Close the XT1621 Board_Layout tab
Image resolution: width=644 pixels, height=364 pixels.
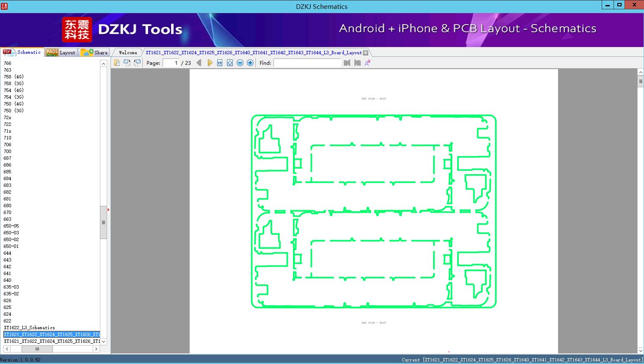click(x=366, y=53)
